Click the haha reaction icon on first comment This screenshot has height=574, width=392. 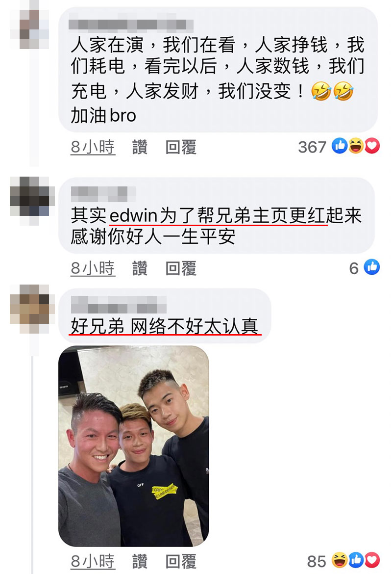coord(356,146)
